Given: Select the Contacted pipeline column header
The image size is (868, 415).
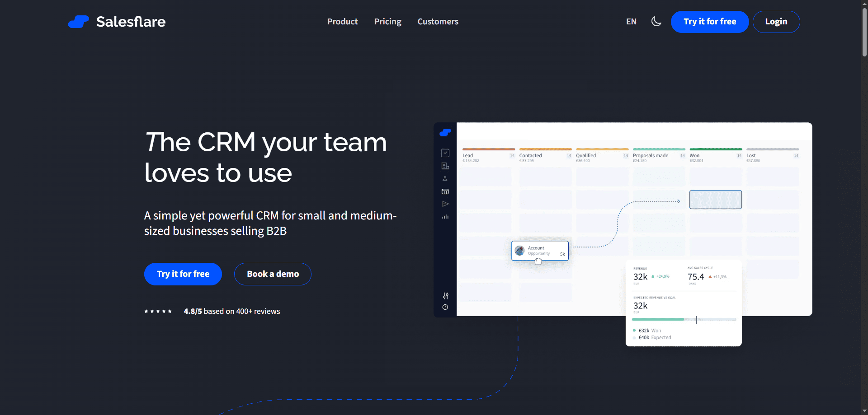Looking at the screenshot, I should click(546, 156).
